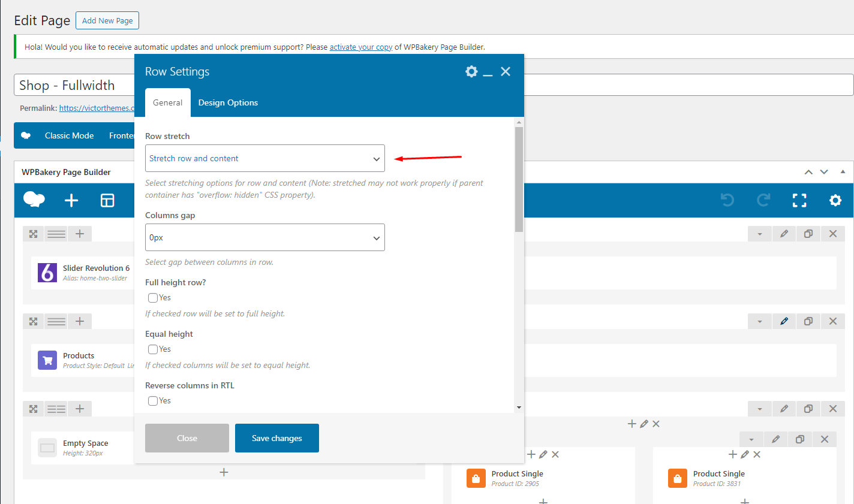Delete the Empty Space row
Image resolution: width=854 pixels, height=504 pixels.
[x=833, y=409]
